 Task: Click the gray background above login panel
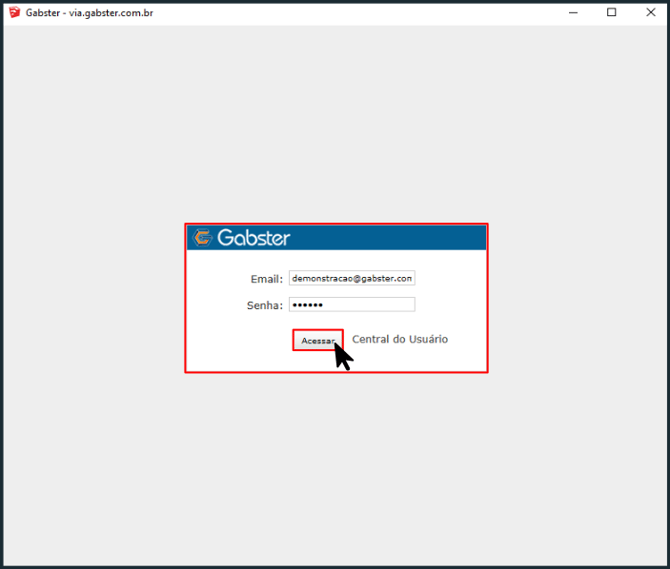coord(335,130)
